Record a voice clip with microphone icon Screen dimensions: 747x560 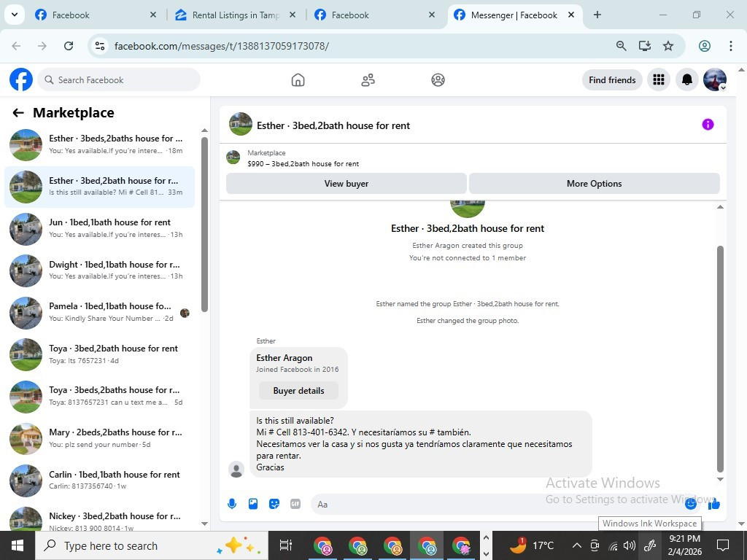click(232, 504)
